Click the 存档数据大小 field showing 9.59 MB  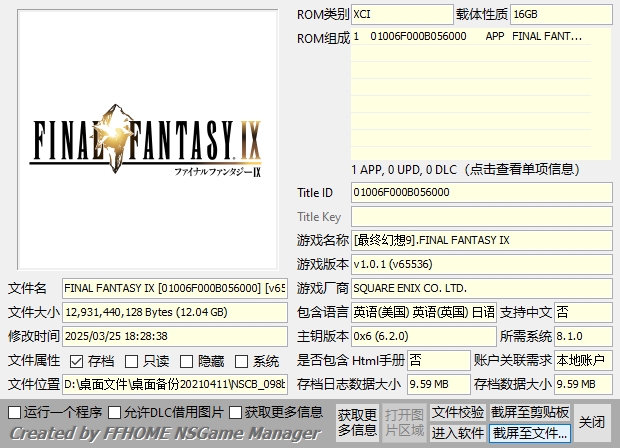pos(583,384)
